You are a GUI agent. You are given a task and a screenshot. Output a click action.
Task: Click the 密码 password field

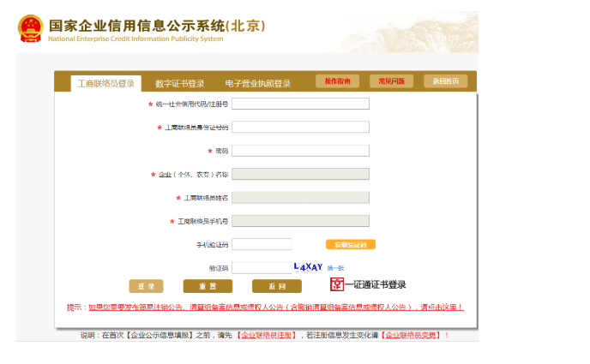click(300, 151)
